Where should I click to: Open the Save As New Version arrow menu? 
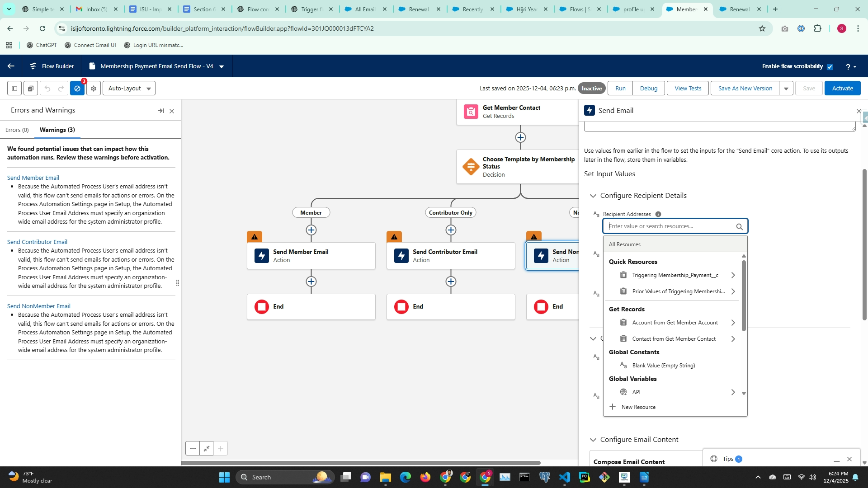click(786, 89)
